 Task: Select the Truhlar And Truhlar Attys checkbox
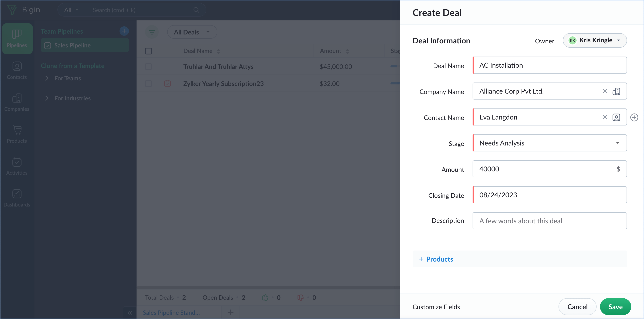148,67
